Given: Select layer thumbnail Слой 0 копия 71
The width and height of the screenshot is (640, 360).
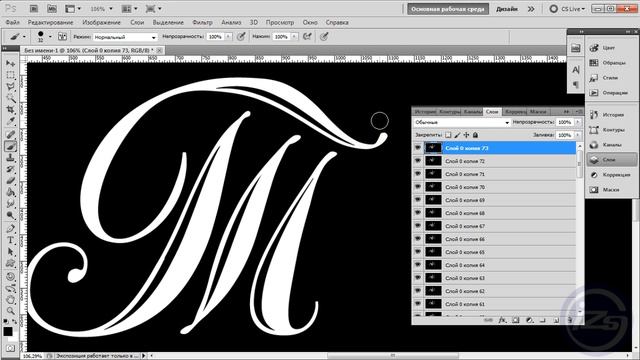Looking at the screenshot, I should click(x=433, y=174).
